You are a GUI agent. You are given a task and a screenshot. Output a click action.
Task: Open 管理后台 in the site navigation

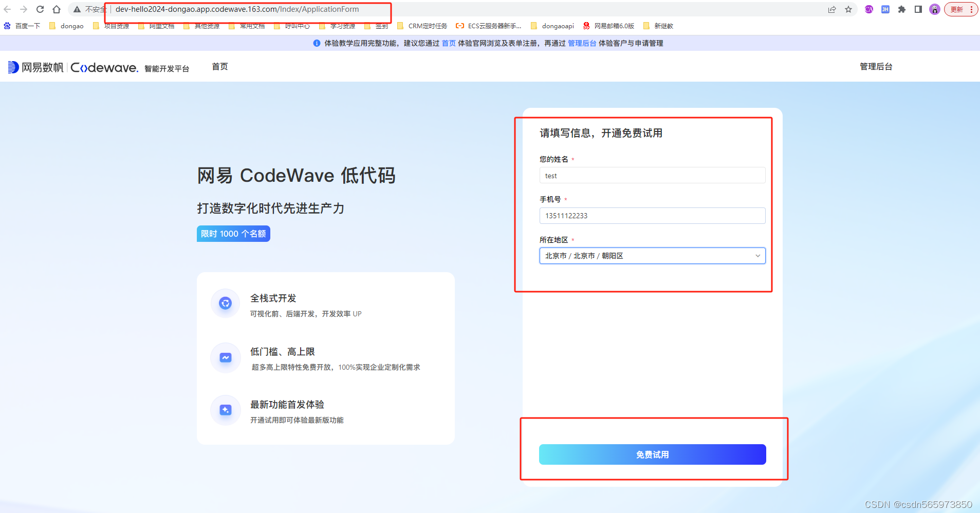pos(876,67)
